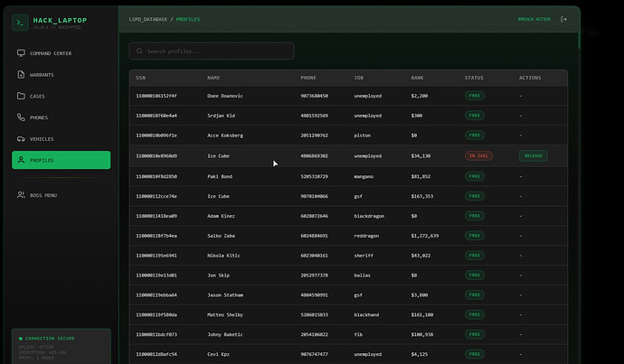Image resolution: width=624 pixels, height=364 pixels.
Task: Open the Command Center monitor icon
Action: pos(21,53)
